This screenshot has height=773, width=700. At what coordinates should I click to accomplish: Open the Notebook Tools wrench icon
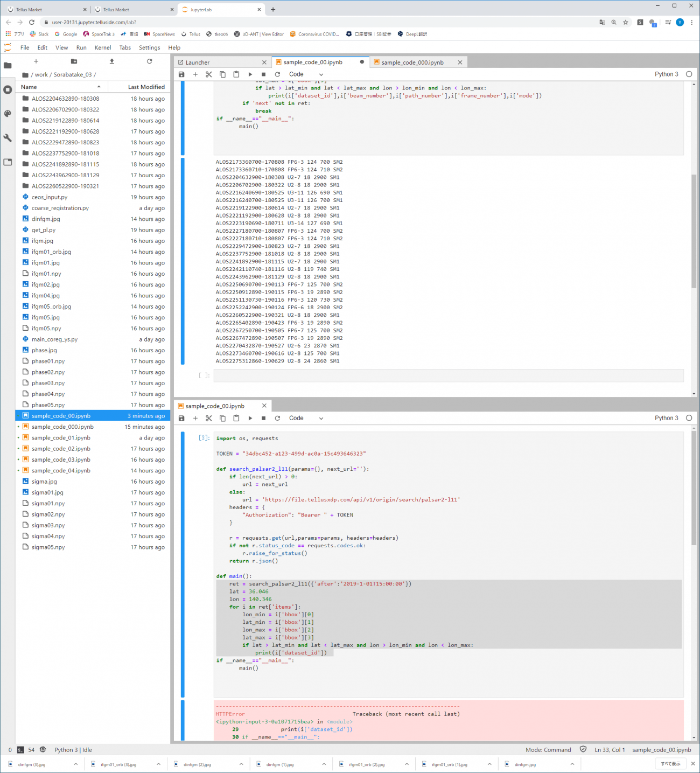[x=8, y=138]
